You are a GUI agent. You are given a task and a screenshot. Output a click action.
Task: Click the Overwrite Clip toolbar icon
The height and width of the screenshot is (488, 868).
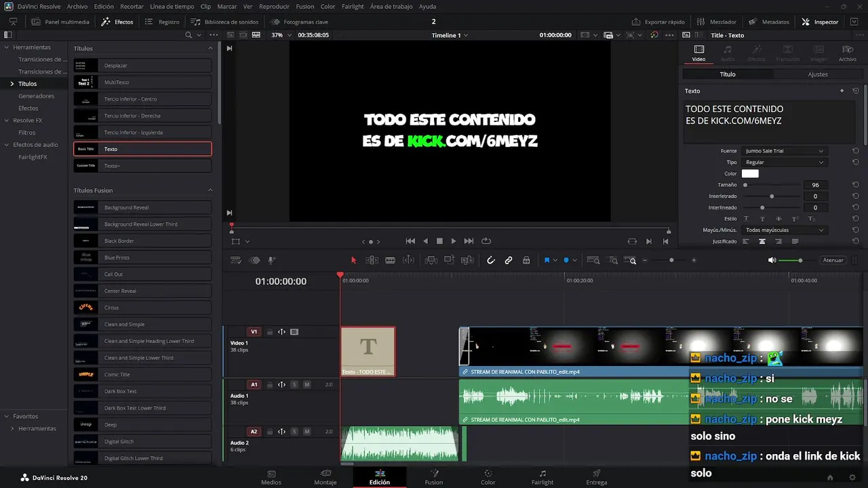tap(449, 260)
